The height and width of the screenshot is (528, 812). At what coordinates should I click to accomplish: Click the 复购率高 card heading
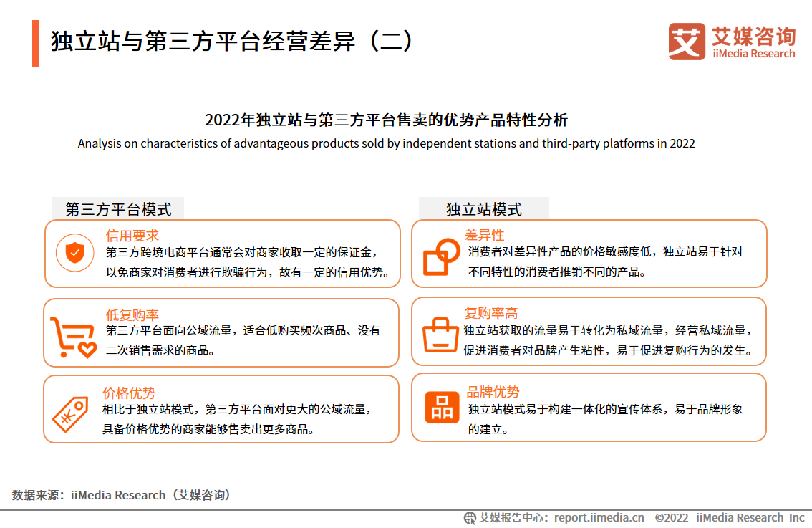[491, 313]
